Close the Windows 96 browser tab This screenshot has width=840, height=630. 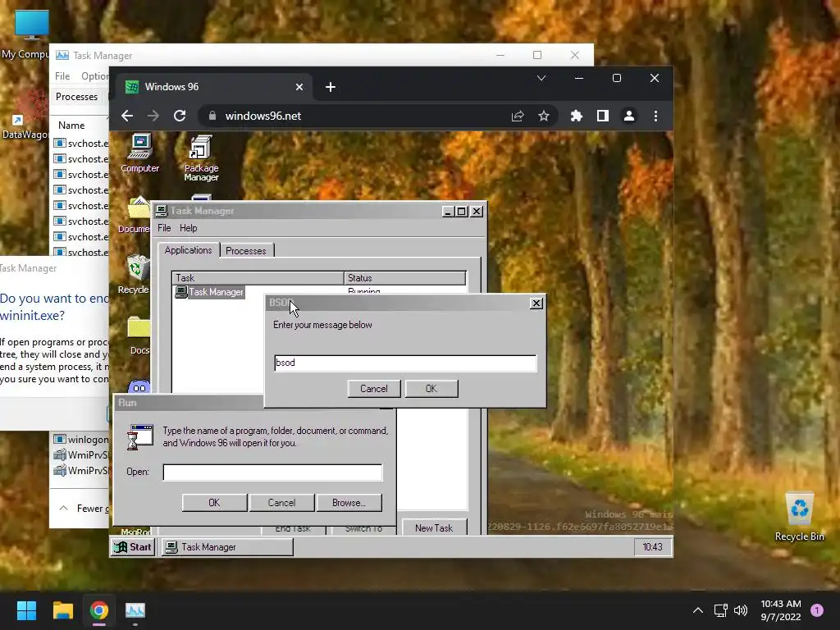[299, 87]
